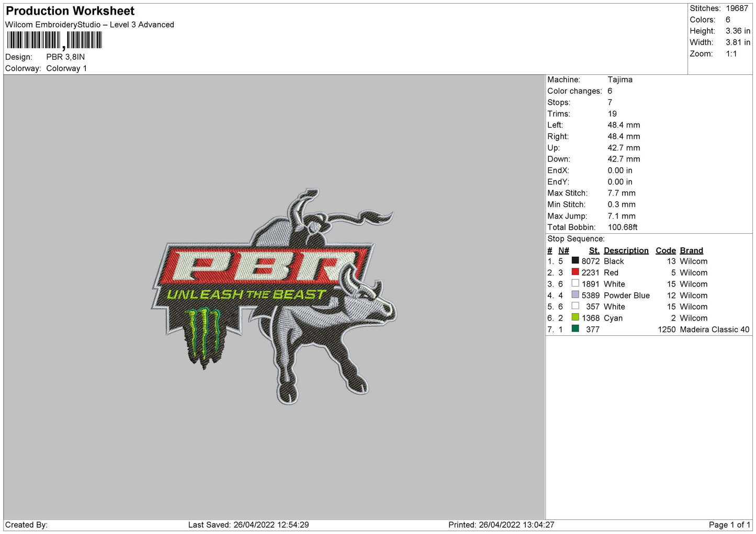Click the Up value '42.7 mm'
This screenshot has width=756, height=534.
tap(624, 148)
